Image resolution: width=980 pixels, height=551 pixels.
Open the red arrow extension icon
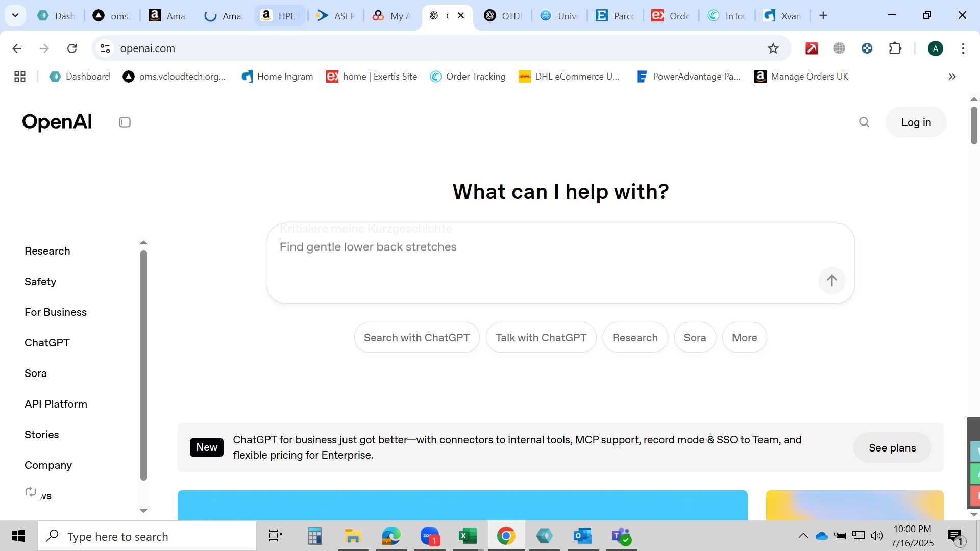pyautogui.click(x=812, y=48)
